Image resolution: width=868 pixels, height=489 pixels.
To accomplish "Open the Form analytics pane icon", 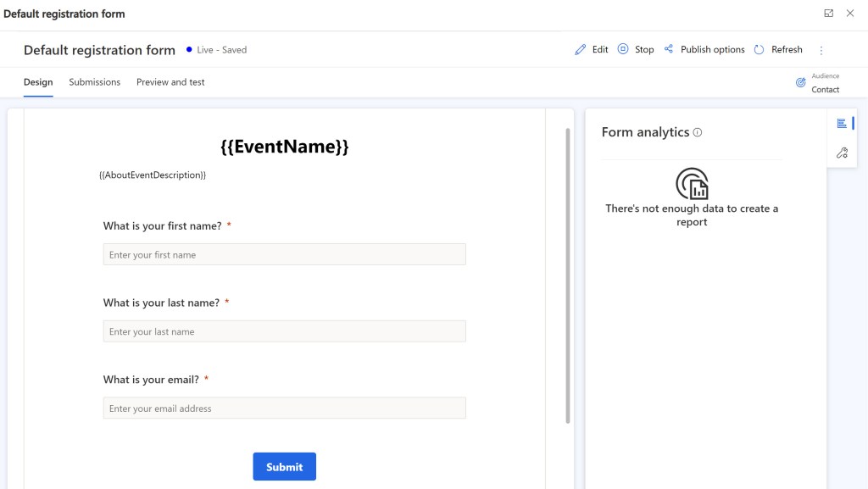I will coord(842,124).
